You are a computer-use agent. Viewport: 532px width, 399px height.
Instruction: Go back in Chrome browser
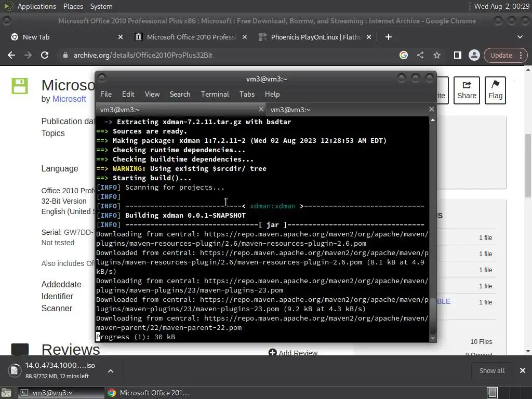point(11,55)
